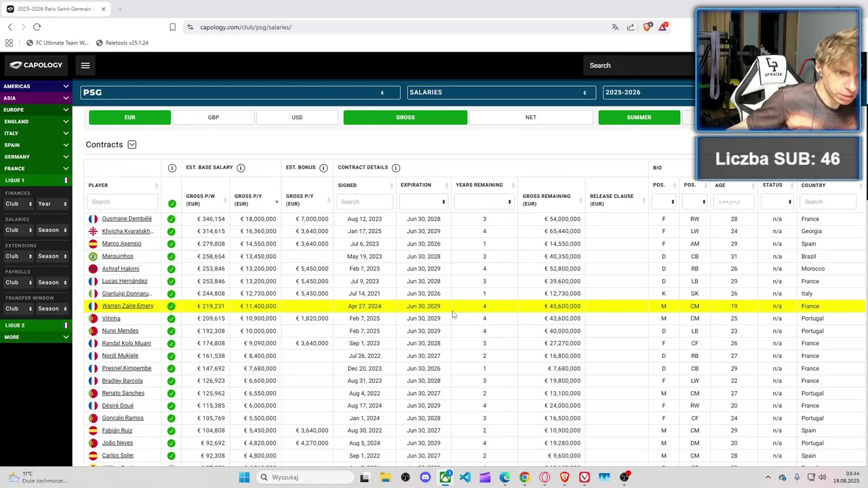Click verified checkmark for Ousmane Dembélé
This screenshot has height=488, width=868.
coord(172,219)
